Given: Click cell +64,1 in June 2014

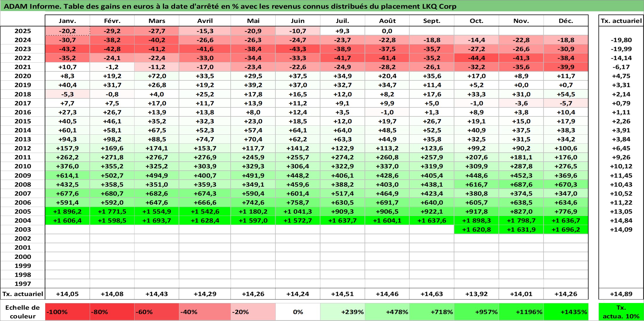Looking at the screenshot, I should click(x=298, y=130).
